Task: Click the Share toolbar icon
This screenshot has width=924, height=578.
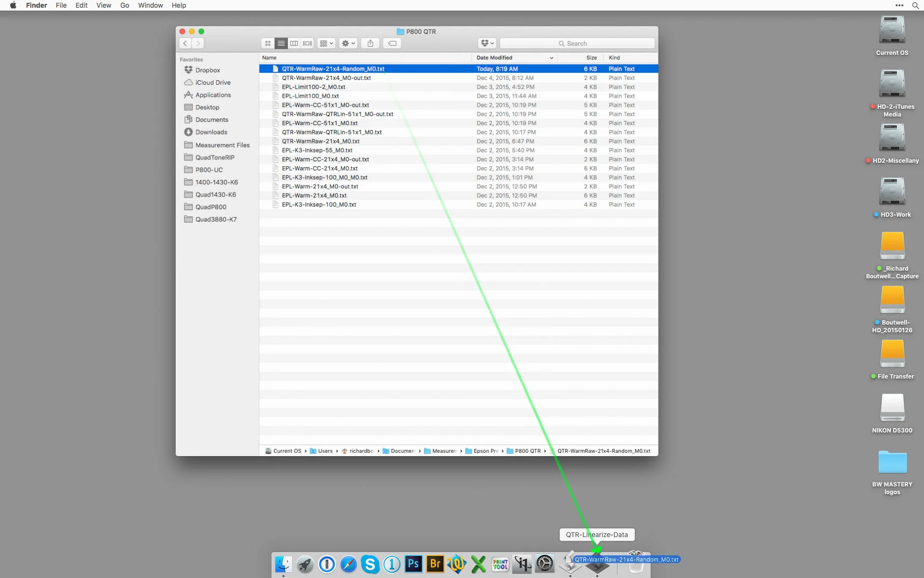Action: pyautogui.click(x=370, y=43)
